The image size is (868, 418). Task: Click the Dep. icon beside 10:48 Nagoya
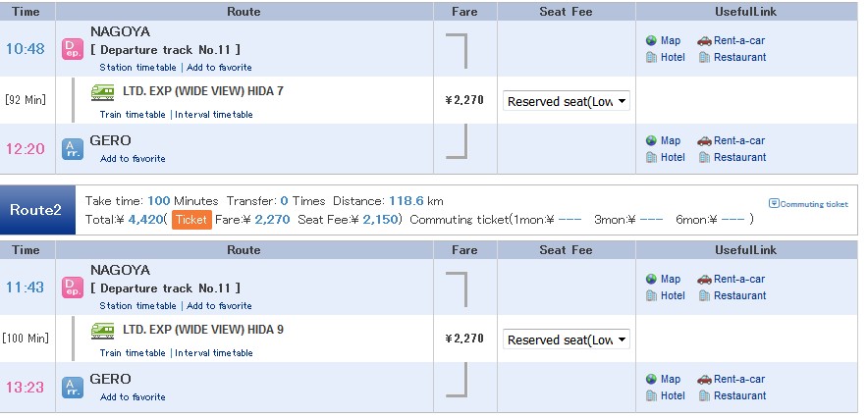point(73,49)
